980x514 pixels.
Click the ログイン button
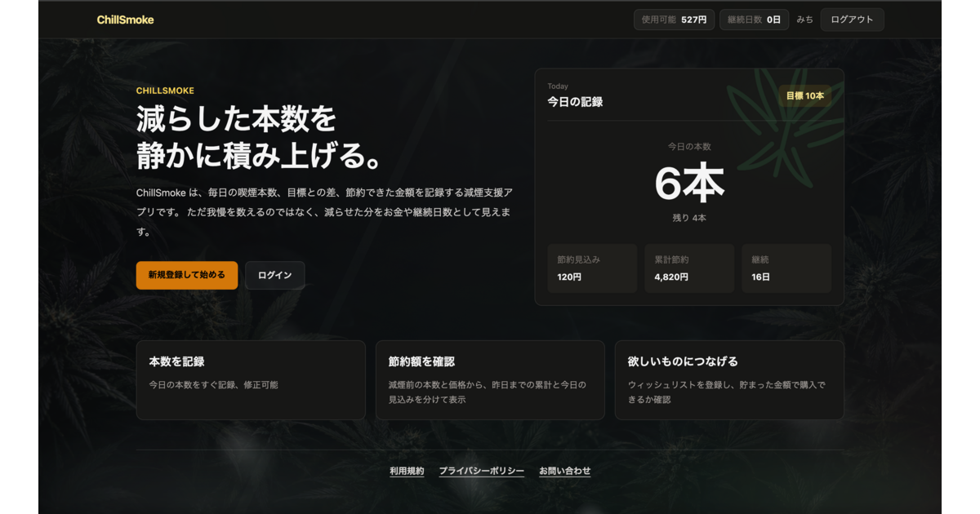(x=274, y=275)
